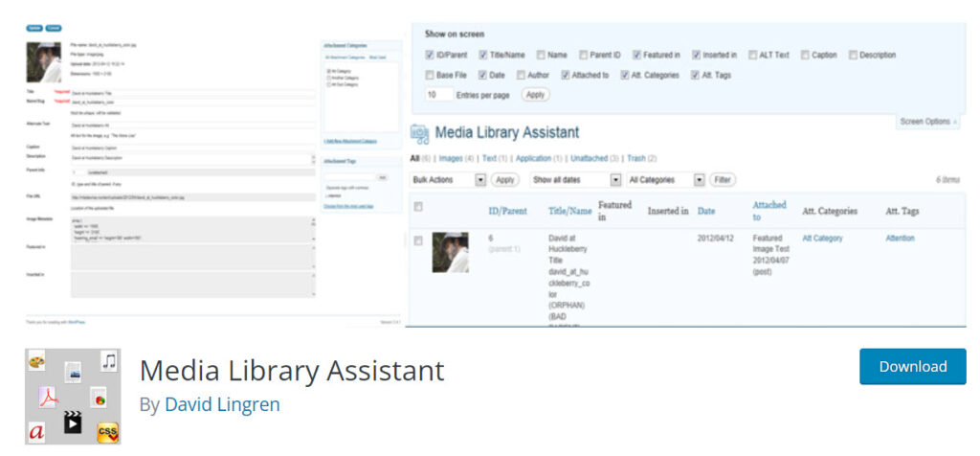Click the Attachment Tags input field
Screen dimensions: 980x456
click(350, 177)
